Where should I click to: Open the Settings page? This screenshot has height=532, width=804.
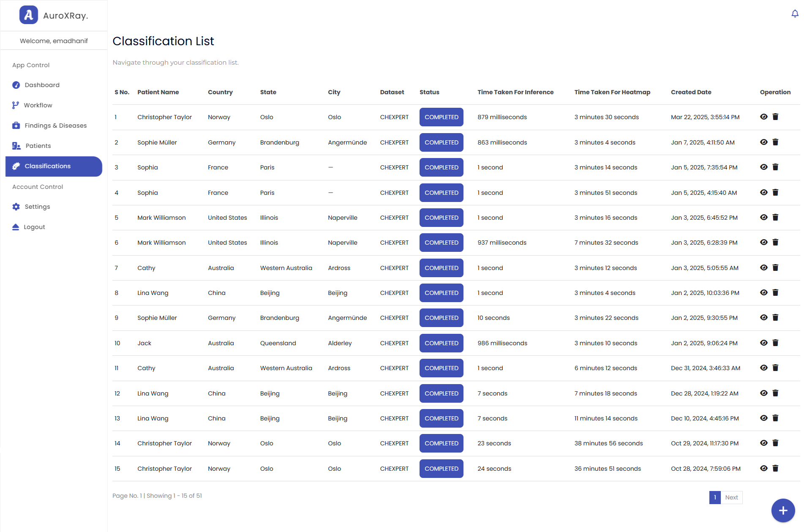37,207
